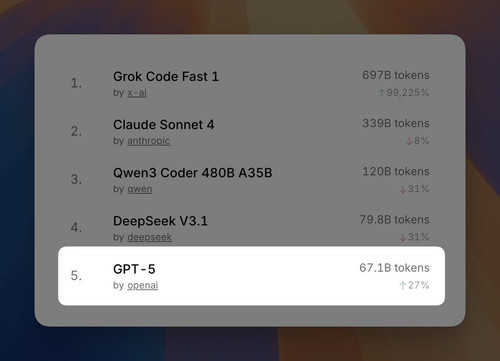Select the Grok Code Fast 1 title
The width and height of the screenshot is (500, 361).
166,77
